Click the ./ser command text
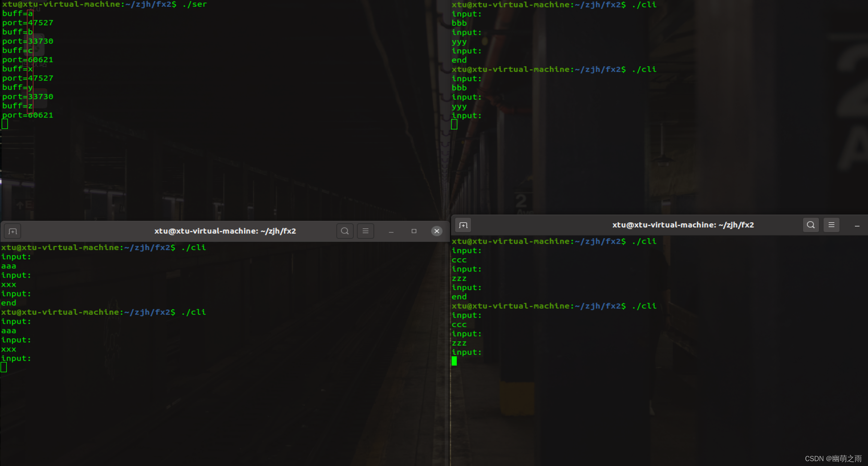This screenshot has height=466, width=868. pos(194,4)
